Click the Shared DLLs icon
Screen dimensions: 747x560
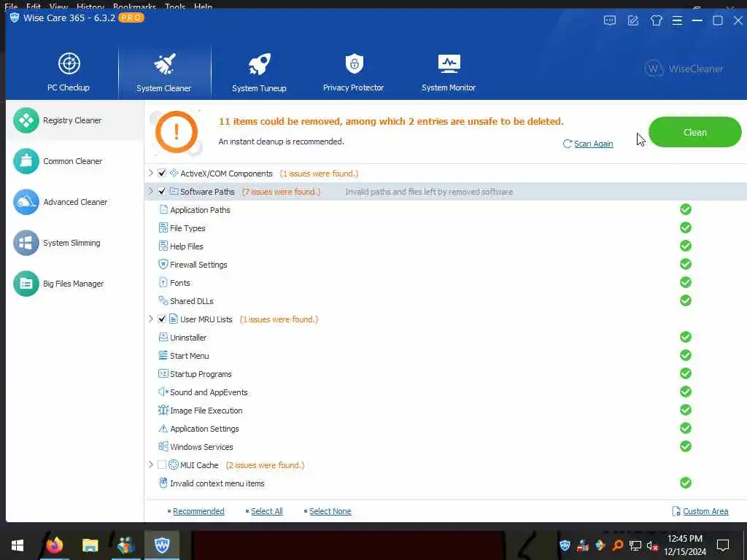pyautogui.click(x=163, y=300)
